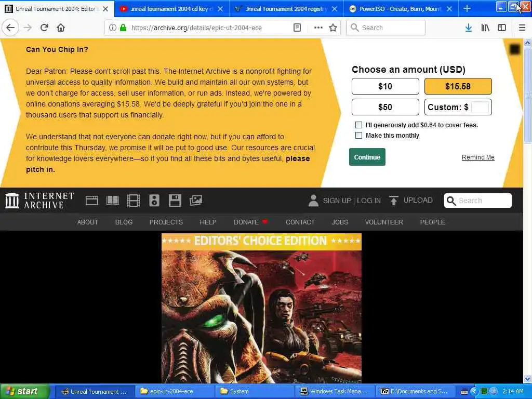532x399 pixels.
Task: Toggle reader view in address bar
Action: point(297,28)
